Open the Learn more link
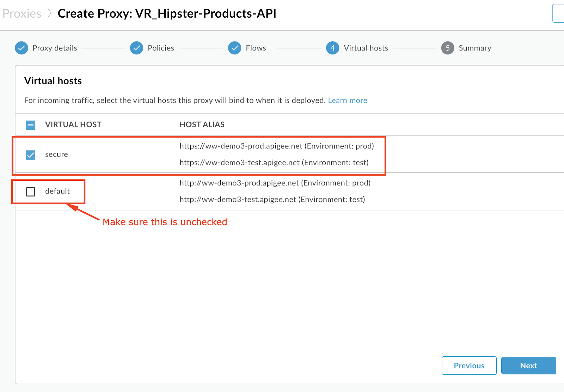Screen dimensions: 564x392 pyautogui.click(x=348, y=100)
